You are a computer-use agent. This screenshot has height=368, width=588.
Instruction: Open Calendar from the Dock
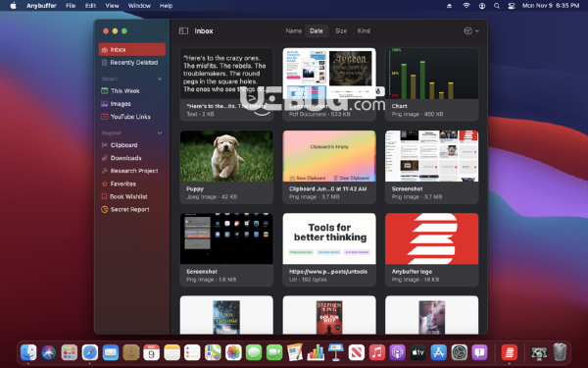tap(152, 352)
